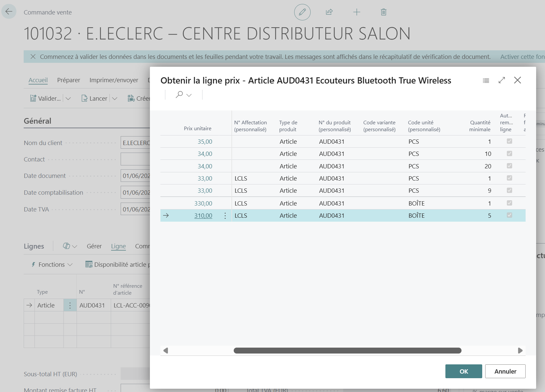This screenshot has width=545, height=392.
Task: Click the scroll left arrow
Action: point(166,351)
